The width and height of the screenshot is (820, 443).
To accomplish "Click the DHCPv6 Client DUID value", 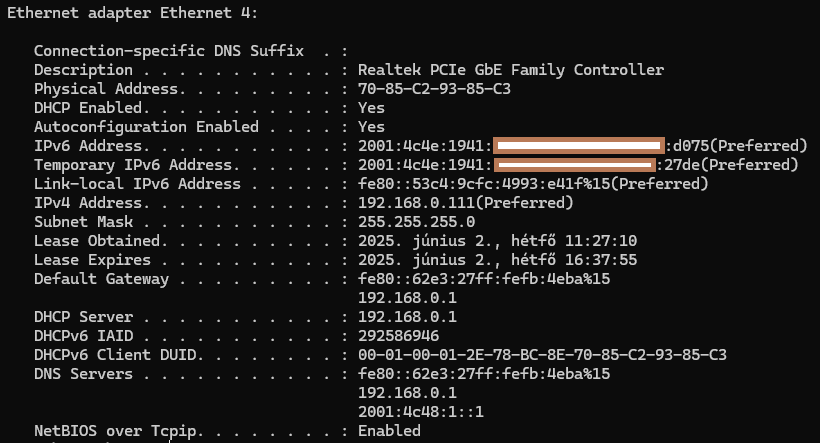I will click(x=542, y=355).
